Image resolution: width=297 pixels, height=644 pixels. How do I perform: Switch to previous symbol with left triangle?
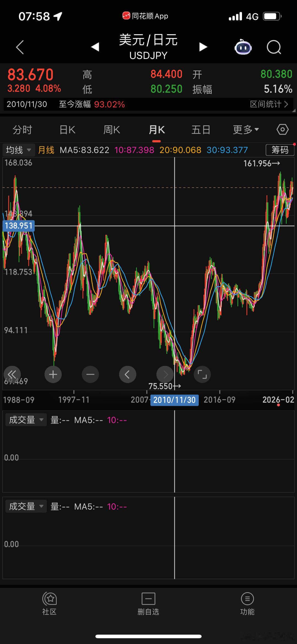click(x=95, y=47)
